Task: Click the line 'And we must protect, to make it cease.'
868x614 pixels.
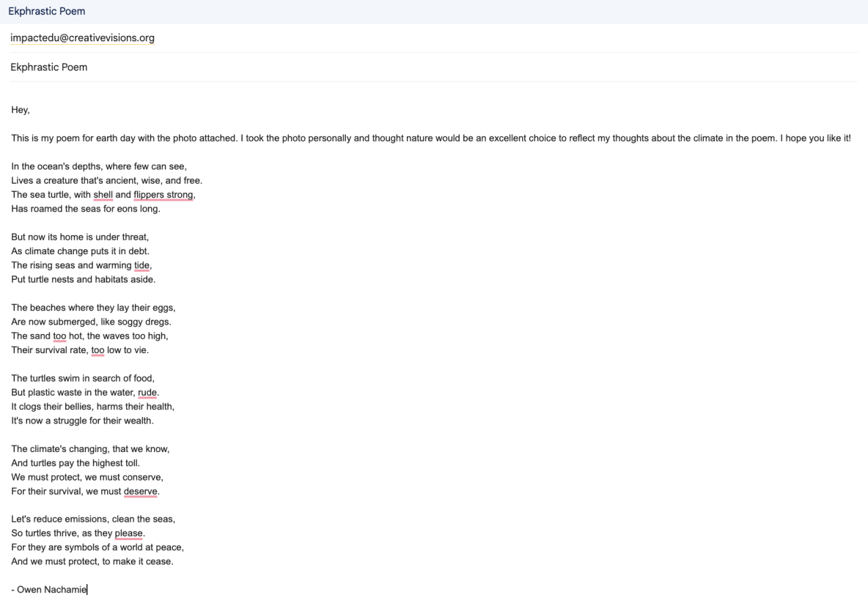Action: [93, 562]
